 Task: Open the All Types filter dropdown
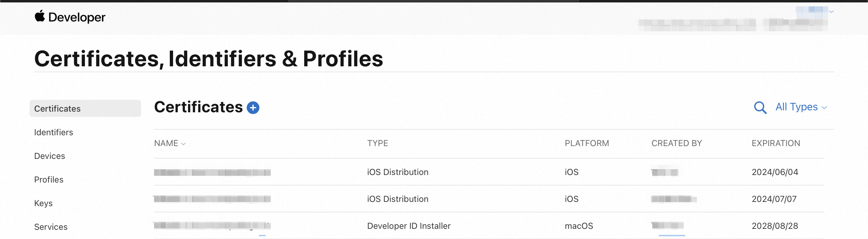[x=801, y=107]
